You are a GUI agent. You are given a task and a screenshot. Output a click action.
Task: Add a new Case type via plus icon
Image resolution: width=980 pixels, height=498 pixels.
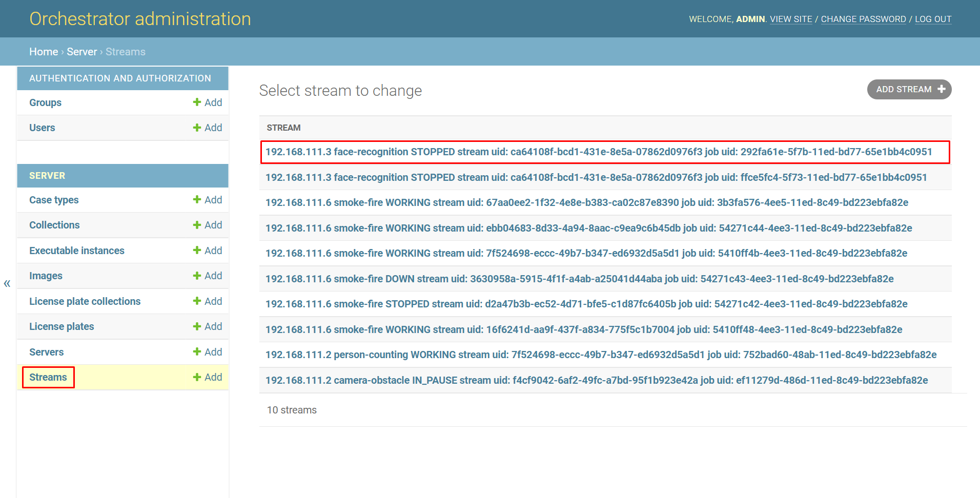(x=197, y=200)
